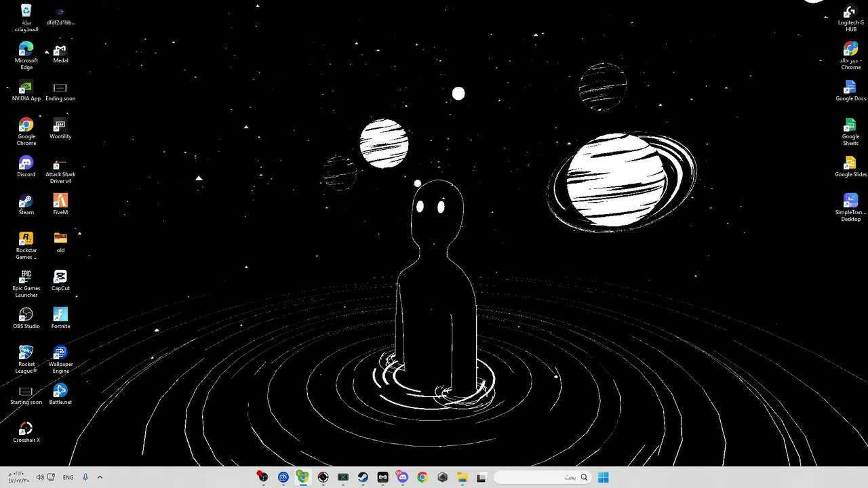868x488 pixels.
Task: Select the Crosshair X desktop shortcut
Action: coord(26,432)
